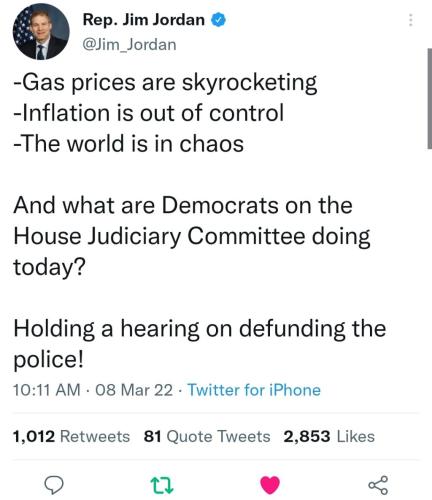The height and width of the screenshot is (500, 432).
Task: Open the @Jim_Jordan handle
Action: (129, 45)
